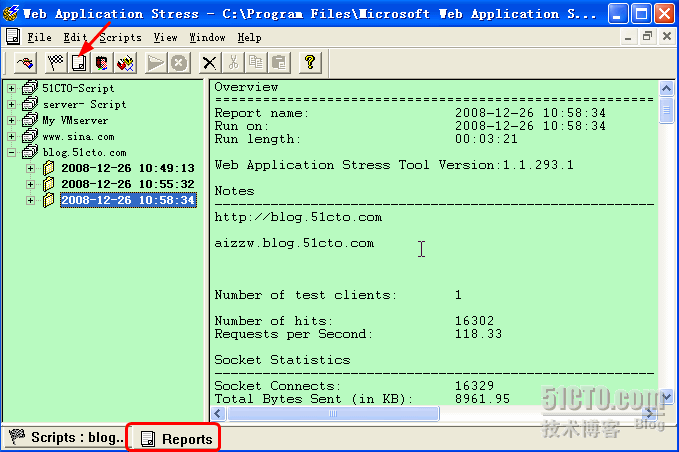Image resolution: width=679 pixels, height=452 pixels.
Task: Select the www.sina.com tree item
Action: [78, 136]
